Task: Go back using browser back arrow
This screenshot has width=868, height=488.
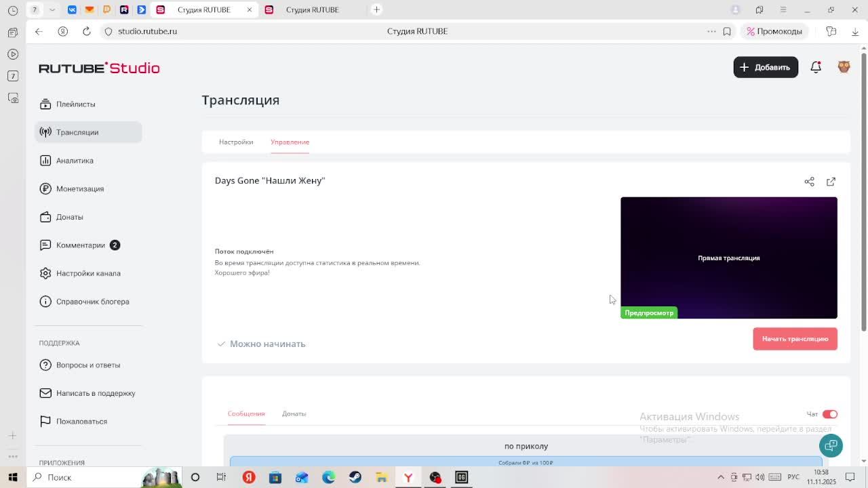Action: pos(39,31)
